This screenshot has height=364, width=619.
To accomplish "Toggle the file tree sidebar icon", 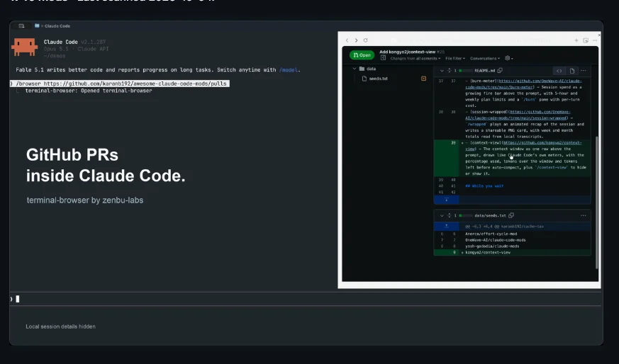I will pyautogui.click(x=383, y=58).
